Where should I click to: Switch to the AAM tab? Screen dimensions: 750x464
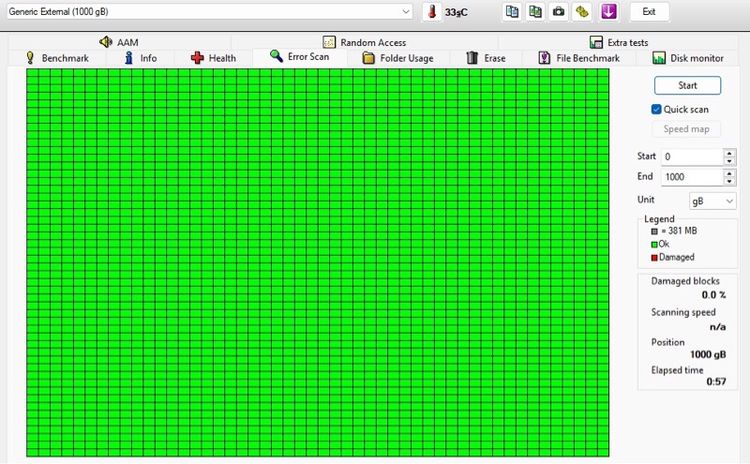[x=120, y=42]
